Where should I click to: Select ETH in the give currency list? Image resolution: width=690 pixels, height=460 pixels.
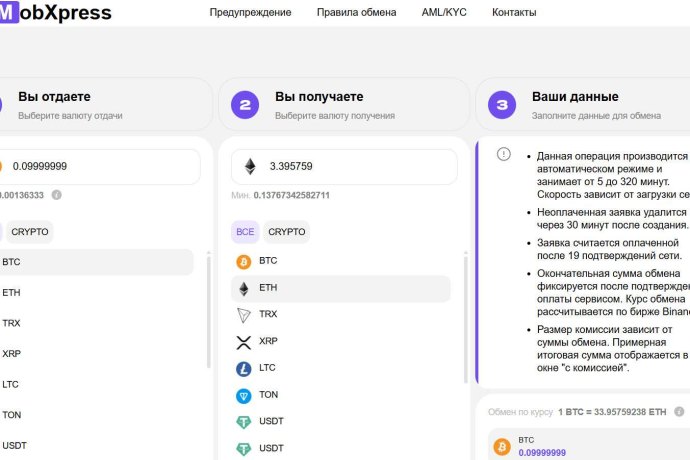pyautogui.click(x=96, y=292)
